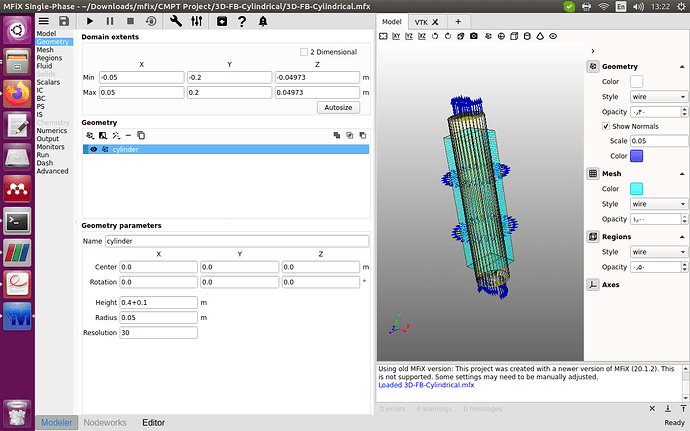
Task: Toggle Mesh visibility in side panel
Action: tap(593, 173)
